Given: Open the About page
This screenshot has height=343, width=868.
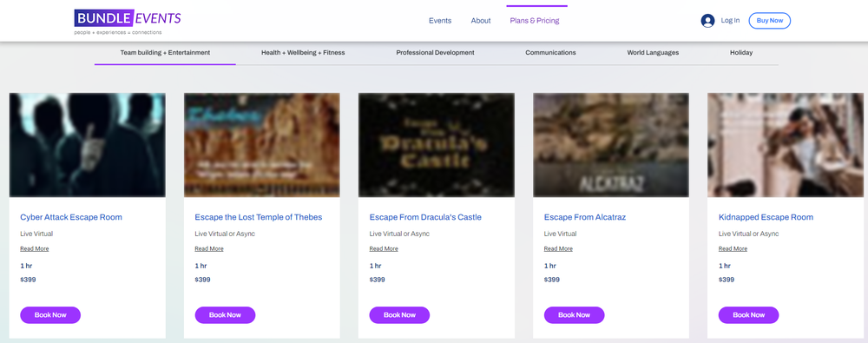Looking at the screenshot, I should pyautogui.click(x=481, y=21).
